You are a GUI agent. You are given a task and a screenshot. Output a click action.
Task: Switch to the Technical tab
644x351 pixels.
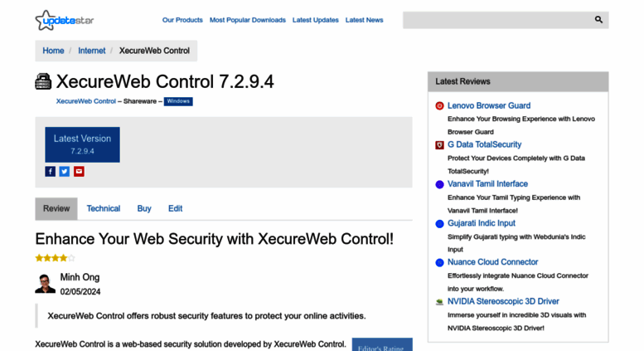(104, 209)
